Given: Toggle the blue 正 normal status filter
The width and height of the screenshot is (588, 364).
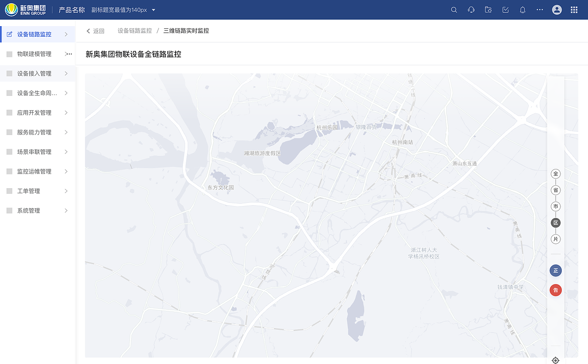Looking at the screenshot, I should [x=556, y=270].
